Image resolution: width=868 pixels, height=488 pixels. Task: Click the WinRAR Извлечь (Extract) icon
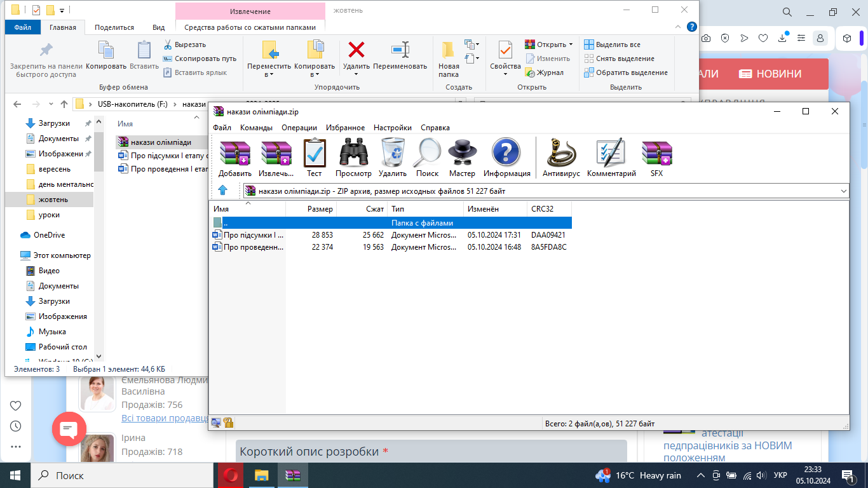pos(276,158)
